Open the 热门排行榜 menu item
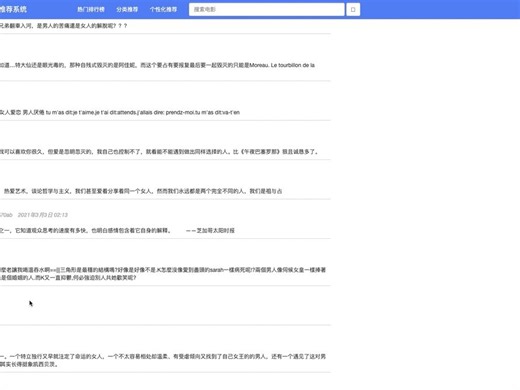 click(x=91, y=9)
